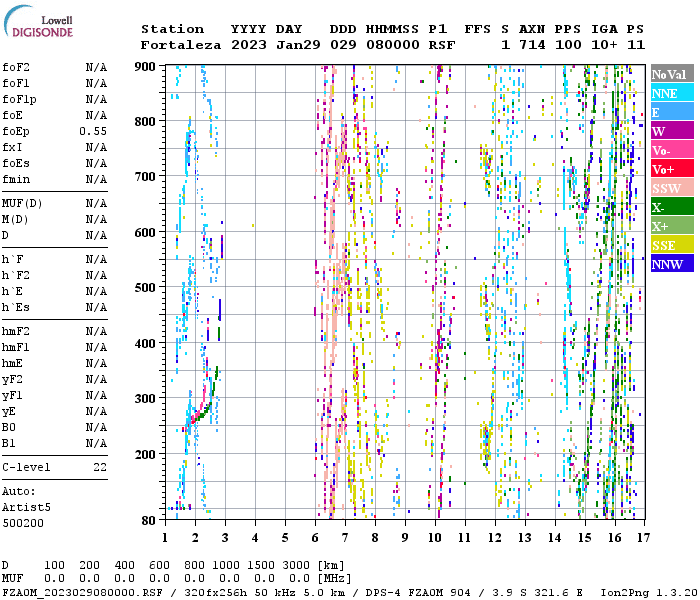Screen dimensions: 700x600
Task: Select the E legend swatch
Action: click(x=672, y=112)
